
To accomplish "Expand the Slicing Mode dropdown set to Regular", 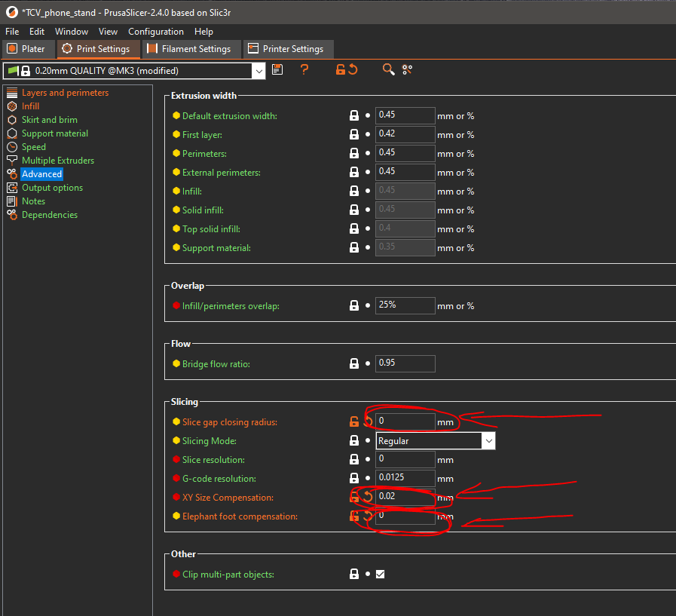I will (436, 441).
